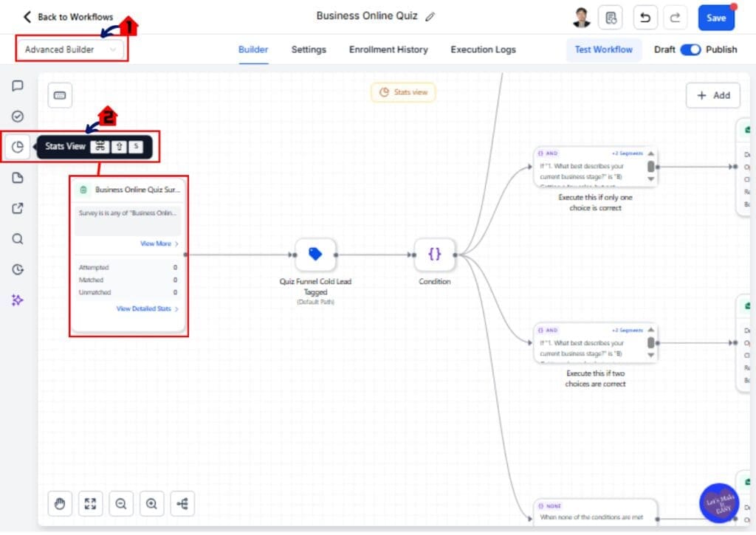This screenshot has width=756, height=535.
Task: Switch to the Enrollment History tab
Action: pyautogui.click(x=388, y=49)
